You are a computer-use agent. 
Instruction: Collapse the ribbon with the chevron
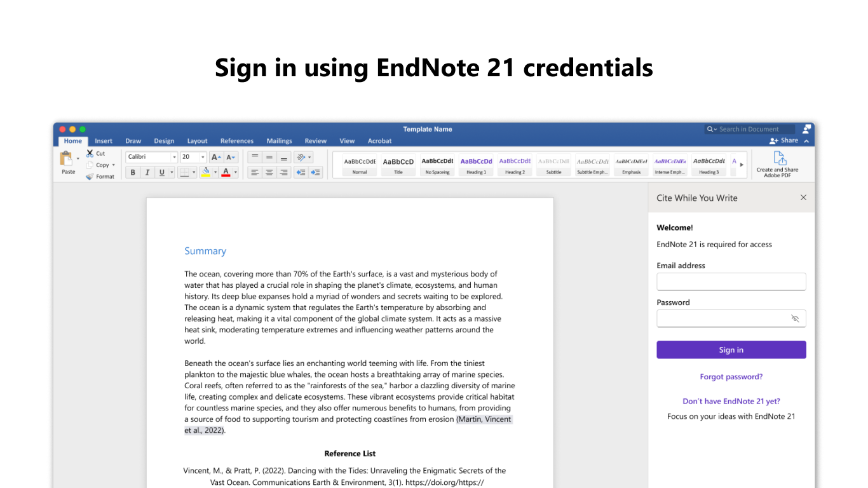point(806,141)
